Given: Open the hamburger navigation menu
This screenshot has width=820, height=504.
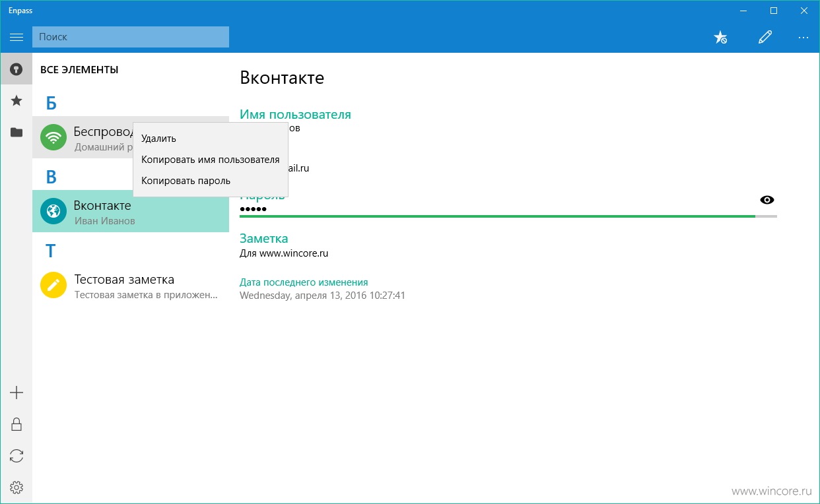Looking at the screenshot, I should (x=17, y=37).
